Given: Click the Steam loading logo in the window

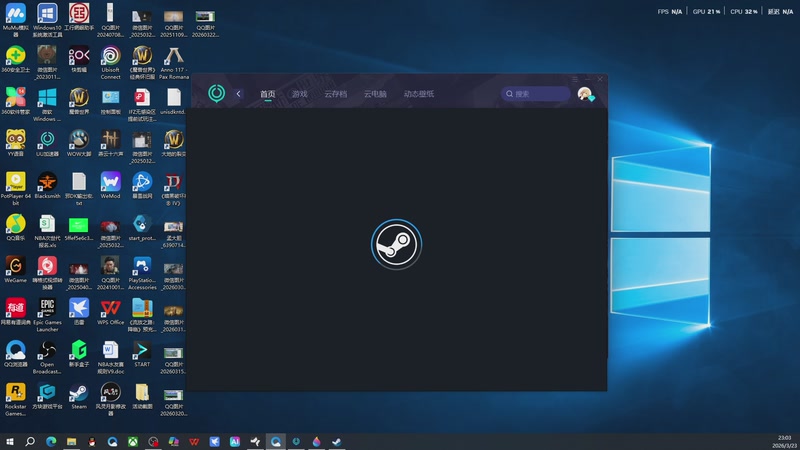Looking at the screenshot, I should (396, 244).
